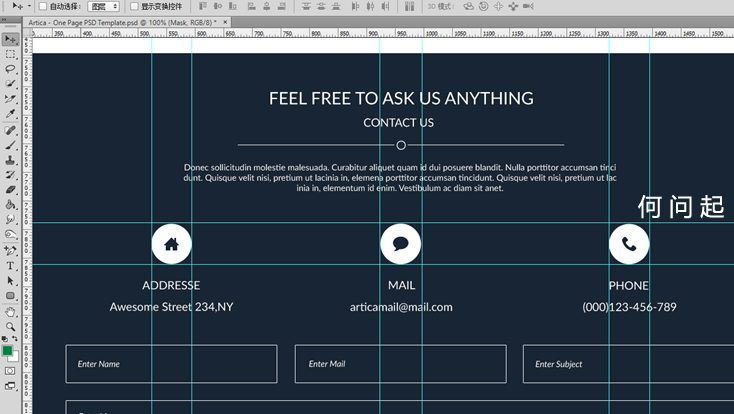Select the Move tool
The image size is (734, 414).
(x=10, y=39)
